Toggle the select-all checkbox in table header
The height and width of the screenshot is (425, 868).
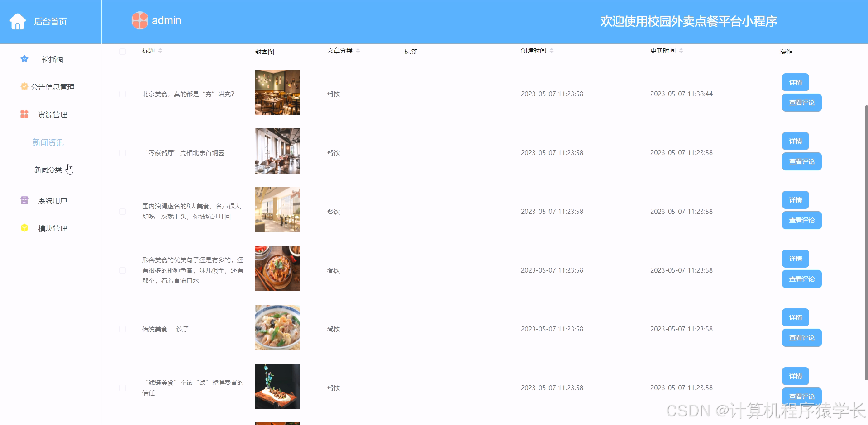click(x=123, y=51)
